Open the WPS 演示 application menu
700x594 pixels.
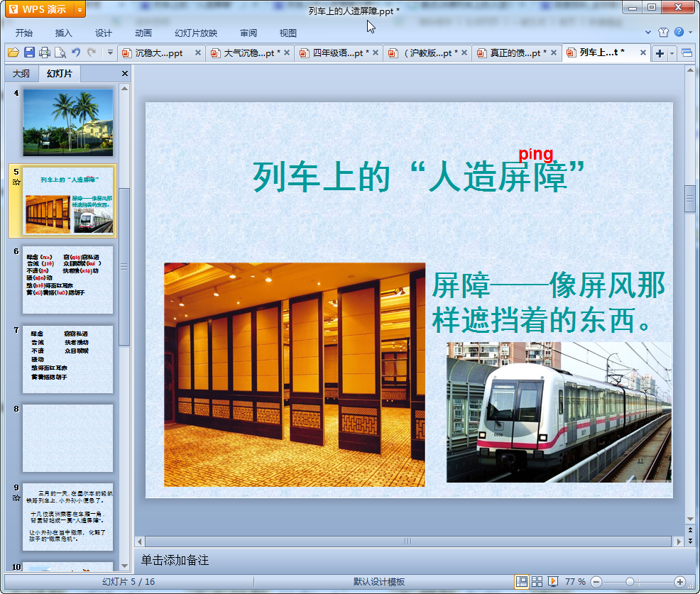tap(40, 9)
